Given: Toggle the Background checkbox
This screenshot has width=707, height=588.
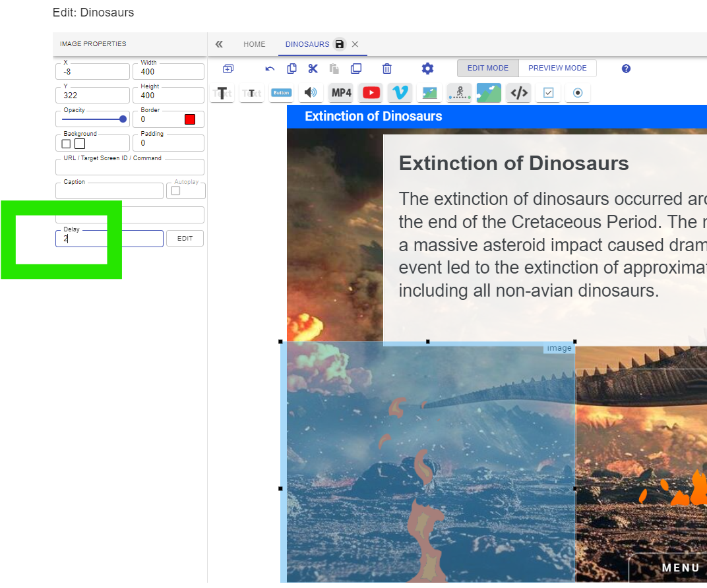Looking at the screenshot, I should tap(66, 144).
